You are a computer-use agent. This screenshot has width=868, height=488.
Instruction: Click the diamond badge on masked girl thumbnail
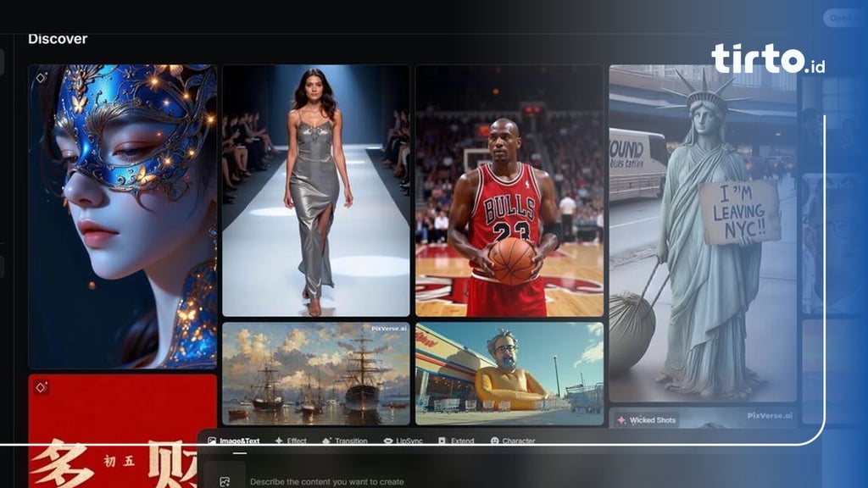pyautogui.click(x=42, y=78)
